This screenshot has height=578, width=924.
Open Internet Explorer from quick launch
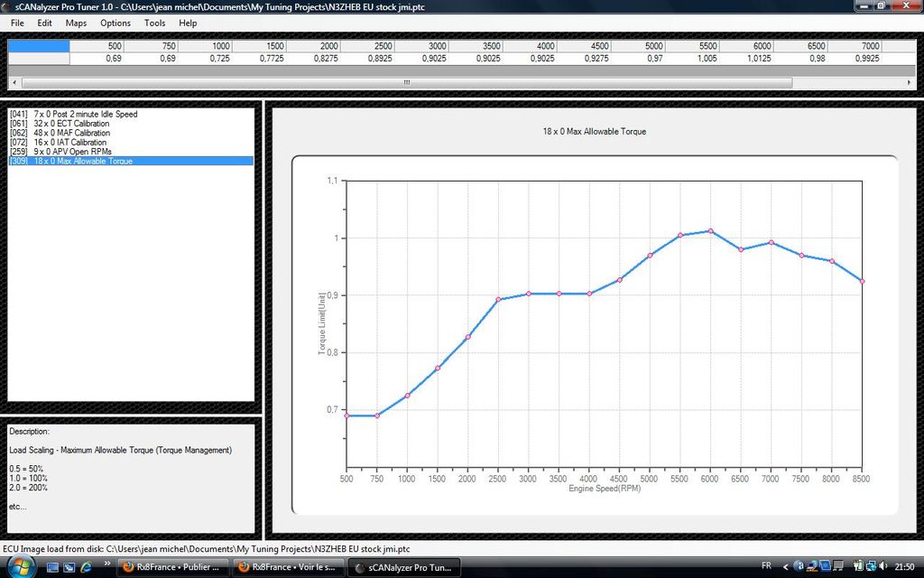click(x=86, y=567)
